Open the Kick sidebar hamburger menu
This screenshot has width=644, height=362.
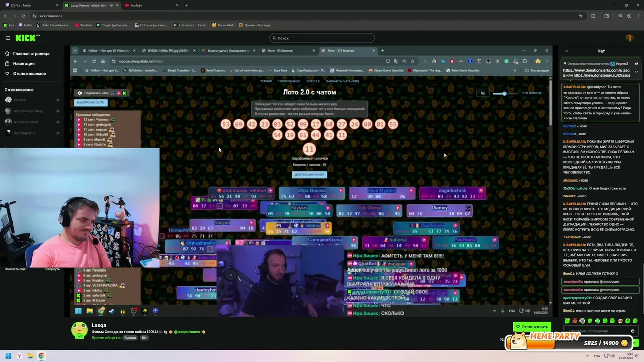(x=8, y=38)
